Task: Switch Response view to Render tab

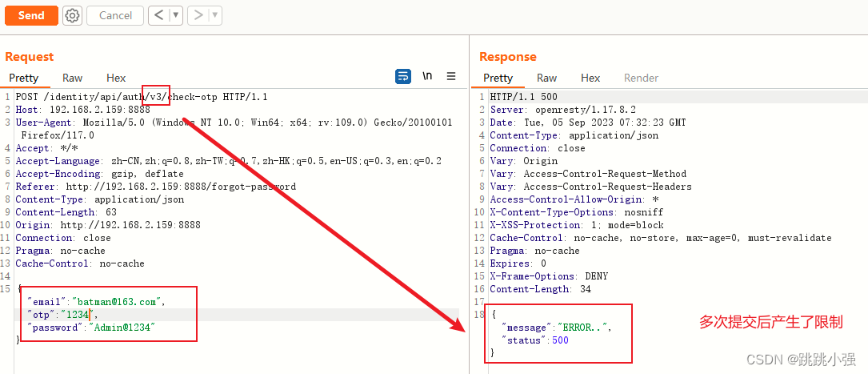Action: click(x=641, y=78)
